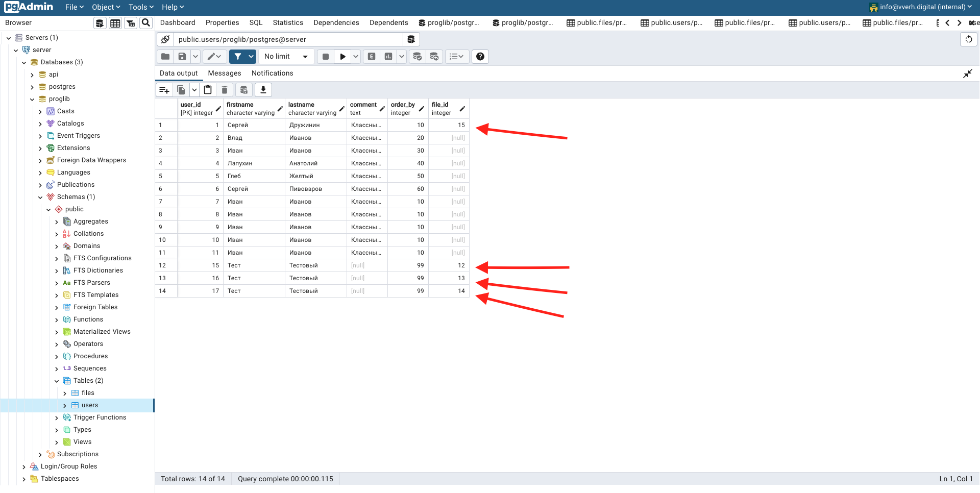The image size is (980, 493).
Task: Click the connection status icon beside connection string
Action: click(x=165, y=39)
